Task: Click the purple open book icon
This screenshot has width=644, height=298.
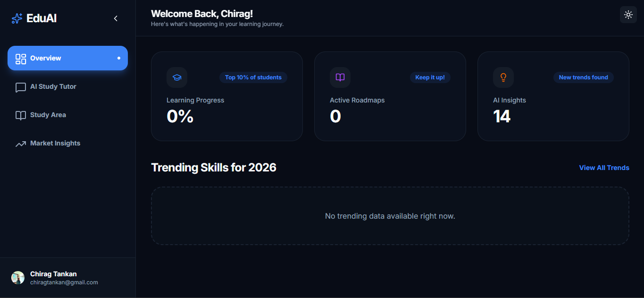Action: (340, 77)
